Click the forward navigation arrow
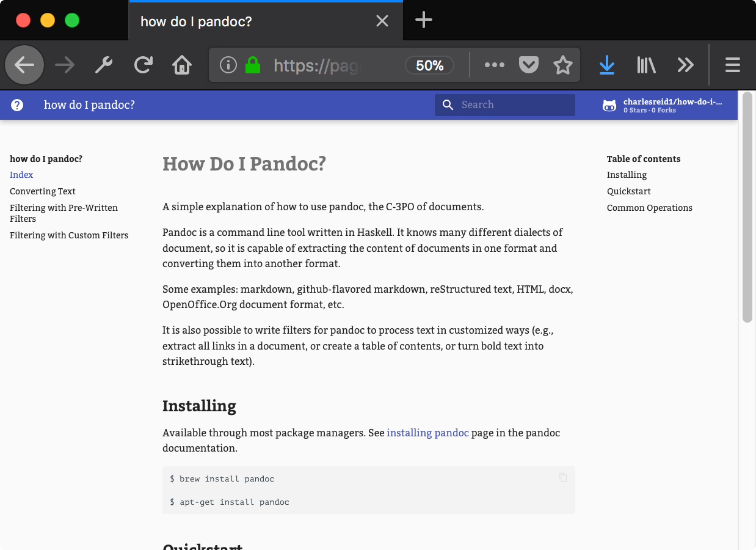The width and height of the screenshot is (756, 550). pos(64,65)
